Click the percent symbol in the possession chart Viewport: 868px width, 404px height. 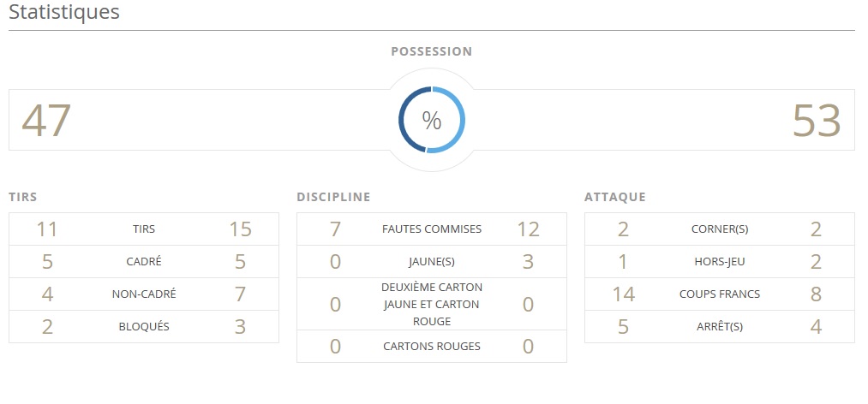pos(432,121)
